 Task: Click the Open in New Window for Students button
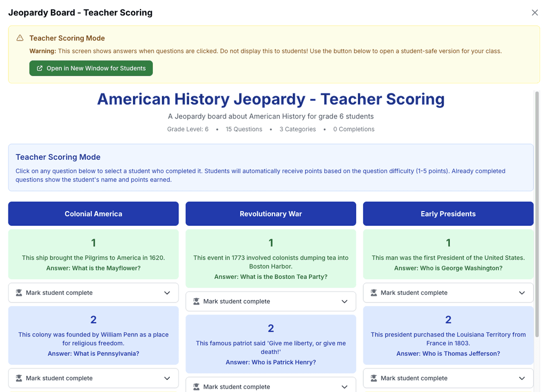(91, 68)
